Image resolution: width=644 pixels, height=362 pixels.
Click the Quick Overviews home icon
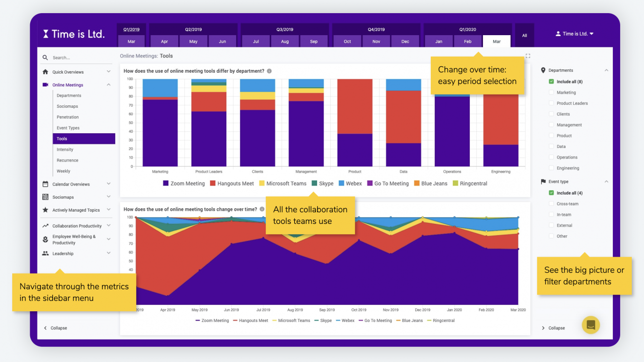tap(45, 72)
